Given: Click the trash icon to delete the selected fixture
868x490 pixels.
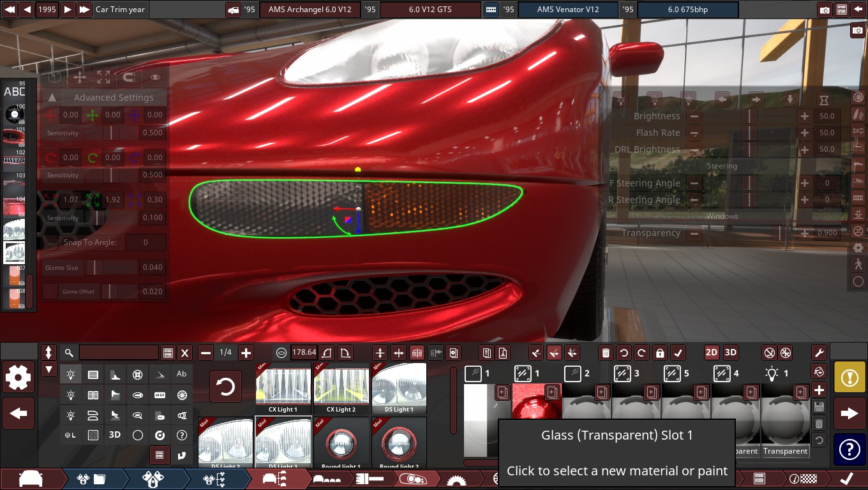Looking at the screenshot, I should [606, 352].
